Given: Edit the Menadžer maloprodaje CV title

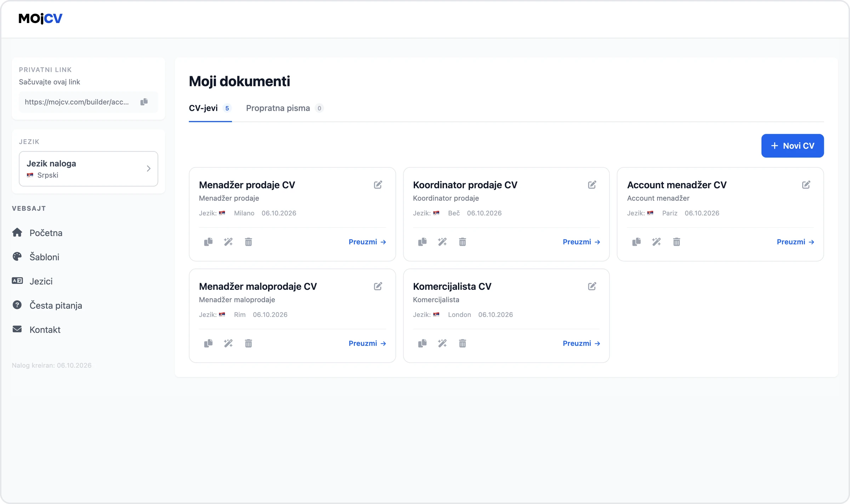Looking at the screenshot, I should [378, 286].
